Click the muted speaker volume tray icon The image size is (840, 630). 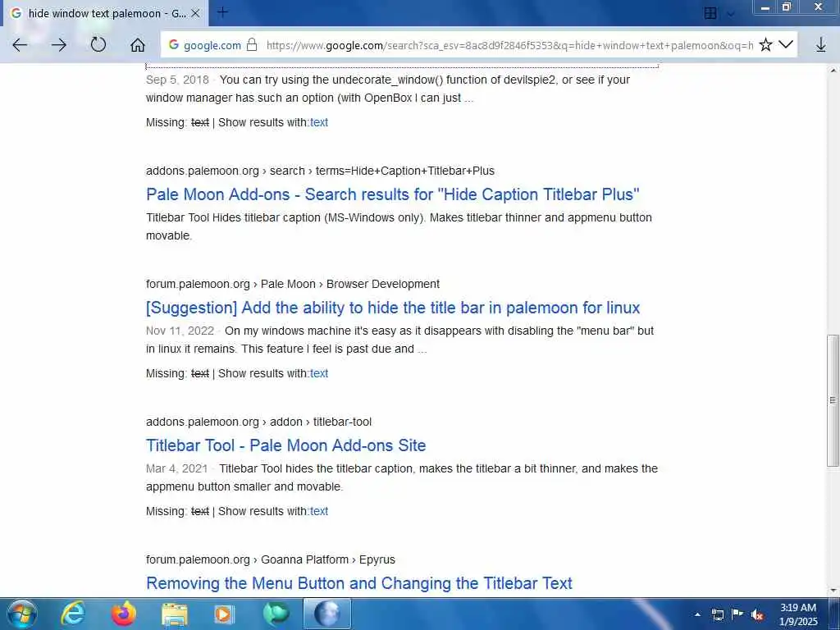[x=757, y=615]
